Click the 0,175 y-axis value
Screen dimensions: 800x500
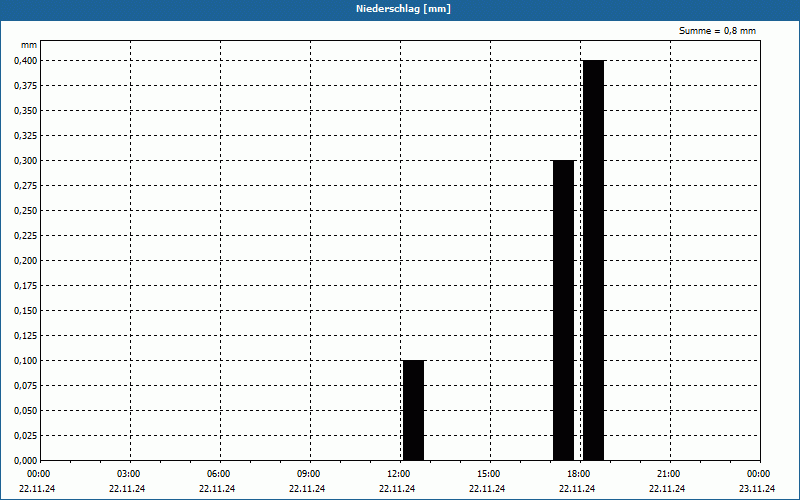click(x=26, y=286)
